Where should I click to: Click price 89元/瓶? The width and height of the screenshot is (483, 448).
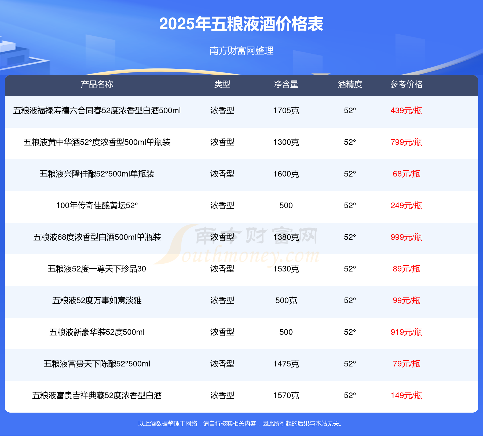tap(407, 269)
